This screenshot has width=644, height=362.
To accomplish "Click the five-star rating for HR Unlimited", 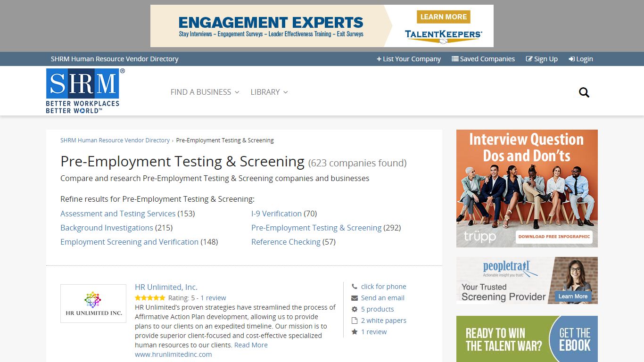I will pyautogui.click(x=150, y=298).
